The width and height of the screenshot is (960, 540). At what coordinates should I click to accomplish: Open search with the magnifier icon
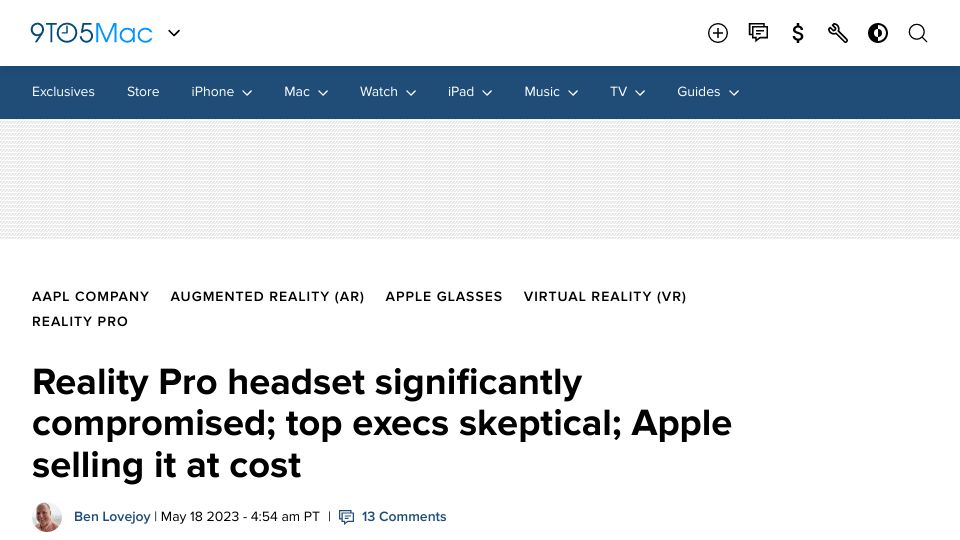pyautogui.click(x=918, y=33)
